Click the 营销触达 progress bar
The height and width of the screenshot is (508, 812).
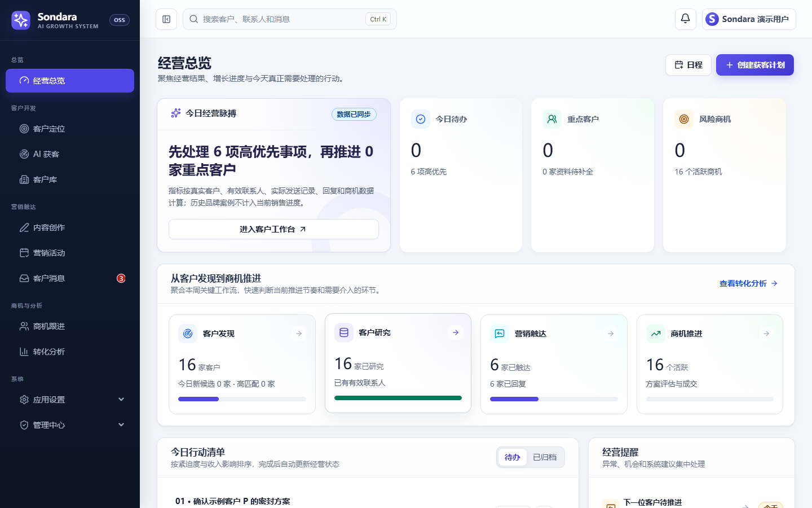(x=554, y=399)
